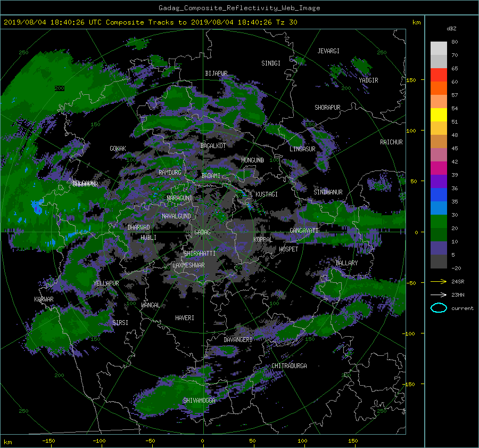Viewport: 479px width, 448px height.
Task: Click the SINDGI city label
Action: (x=271, y=63)
